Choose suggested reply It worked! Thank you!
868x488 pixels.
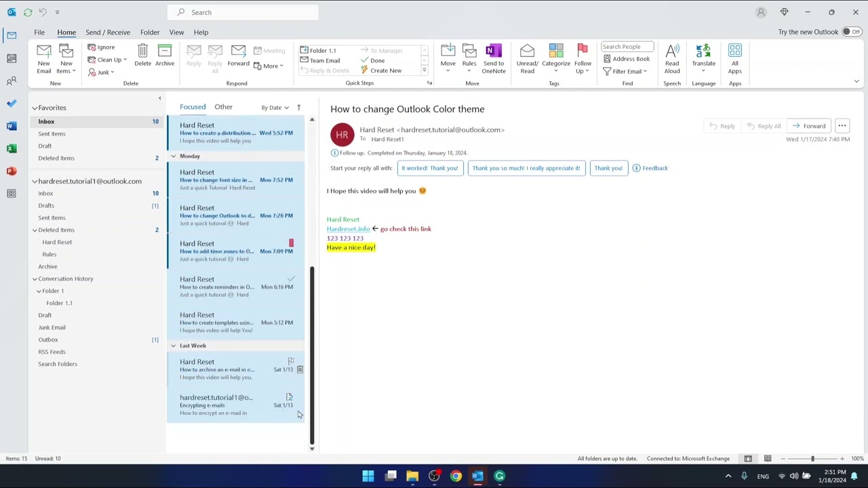point(429,168)
